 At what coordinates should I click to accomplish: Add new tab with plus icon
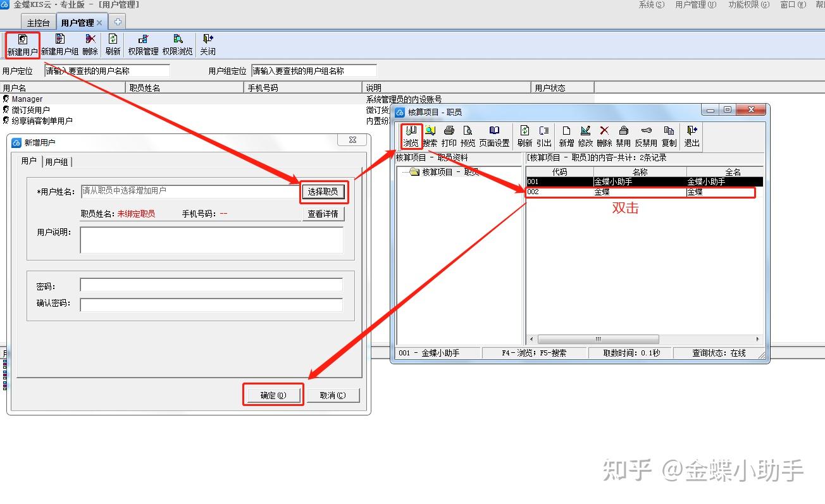click(118, 22)
